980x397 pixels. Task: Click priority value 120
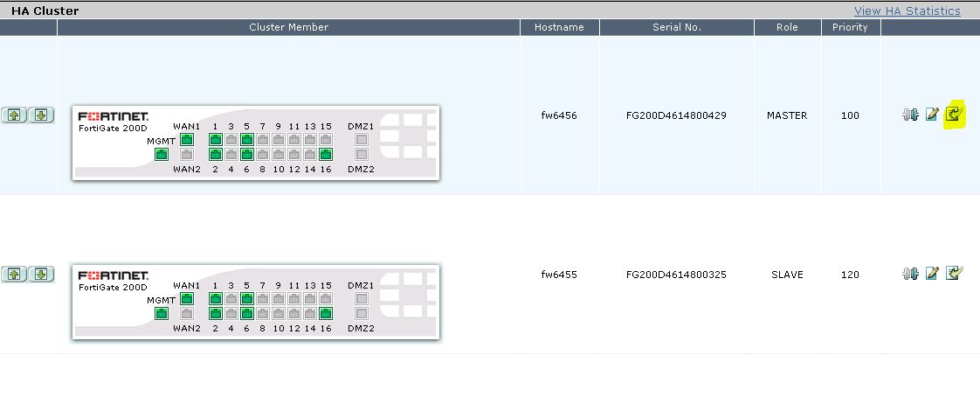(x=850, y=275)
